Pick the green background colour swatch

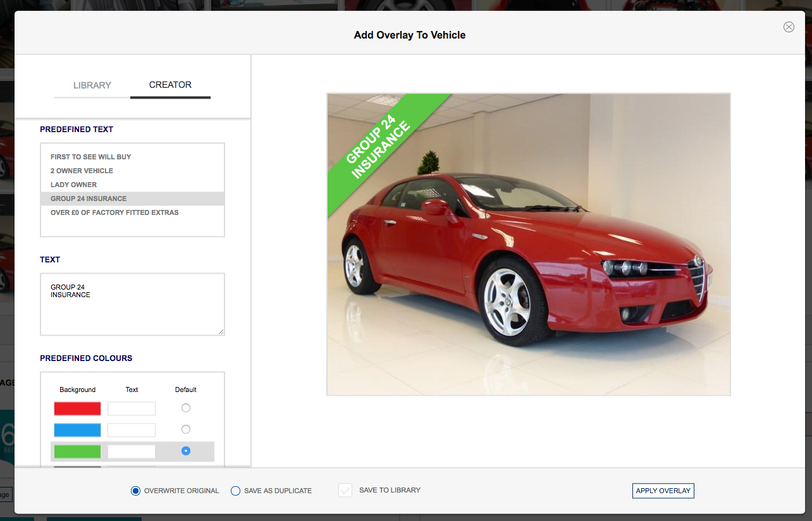[77, 451]
